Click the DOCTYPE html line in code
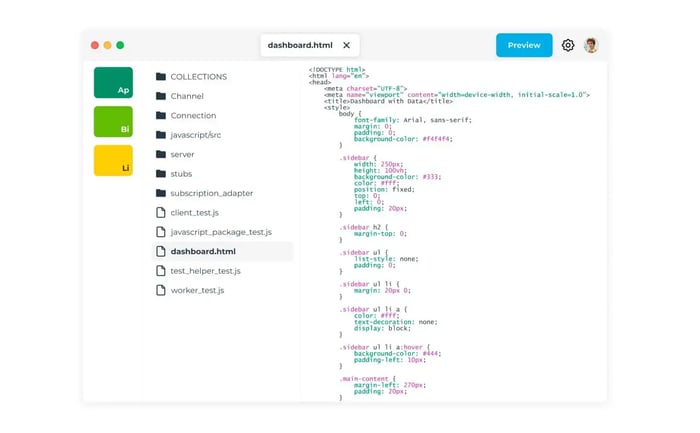Image resolution: width=700 pixels, height=433 pixels. (x=337, y=70)
